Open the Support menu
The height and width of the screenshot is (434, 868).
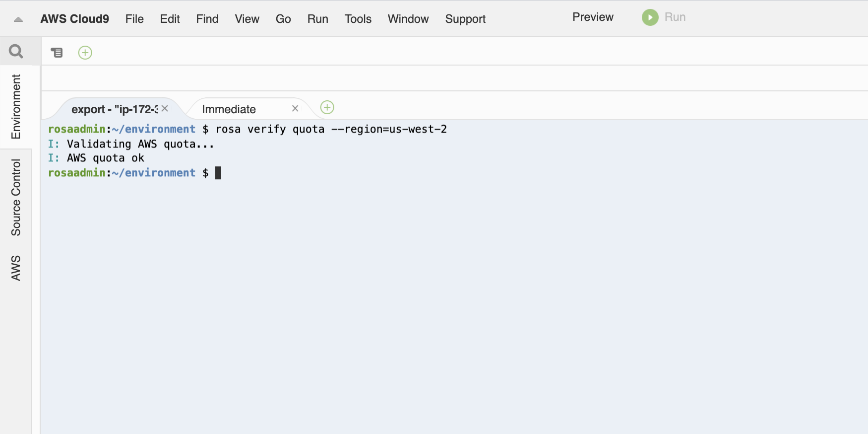tap(465, 19)
